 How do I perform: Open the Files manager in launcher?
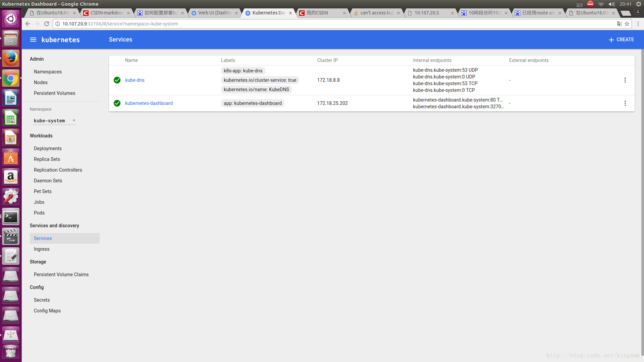coord(11,39)
